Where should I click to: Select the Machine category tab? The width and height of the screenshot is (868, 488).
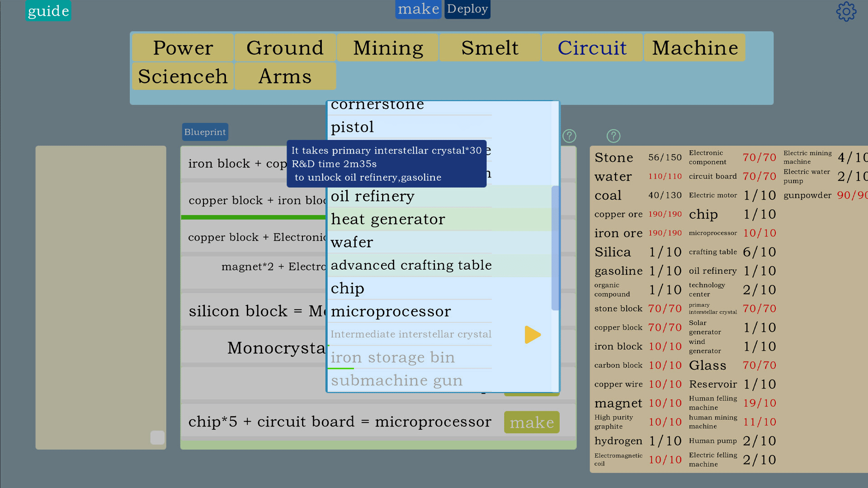tap(694, 48)
